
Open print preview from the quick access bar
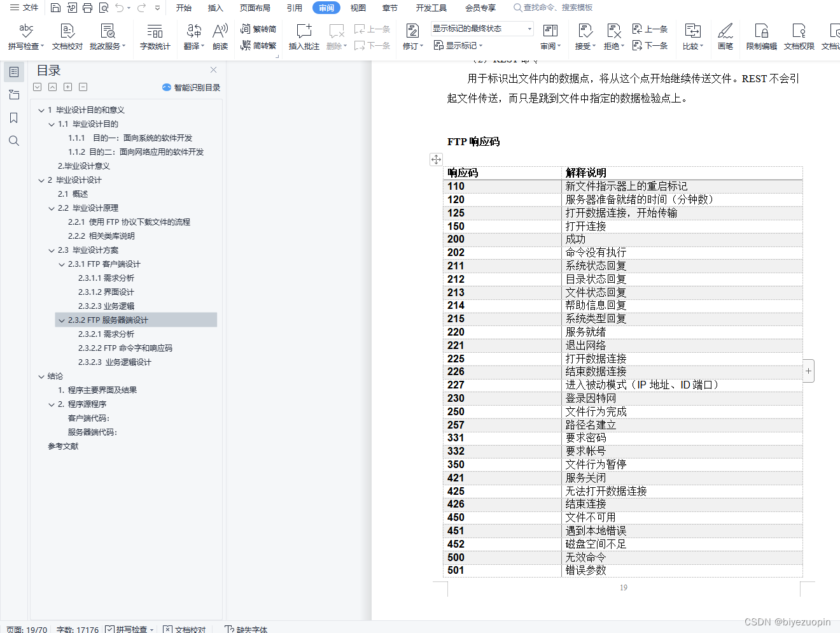coord(103,8)
